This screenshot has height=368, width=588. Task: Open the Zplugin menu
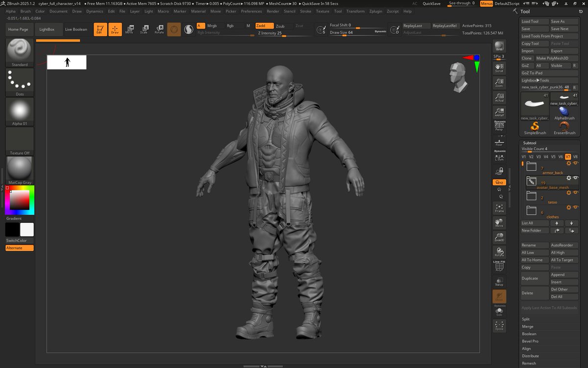(376, 11)
